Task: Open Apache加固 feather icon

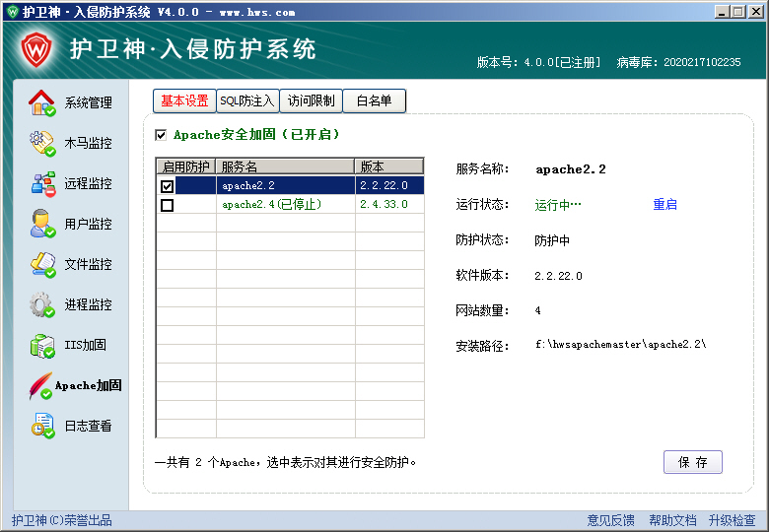Action: coord(39,385)
